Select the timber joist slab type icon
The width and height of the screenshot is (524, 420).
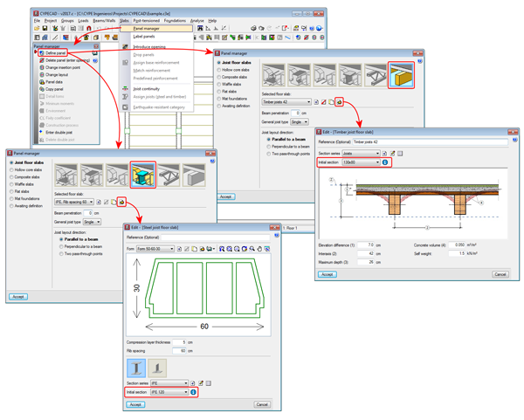point(401,75)
